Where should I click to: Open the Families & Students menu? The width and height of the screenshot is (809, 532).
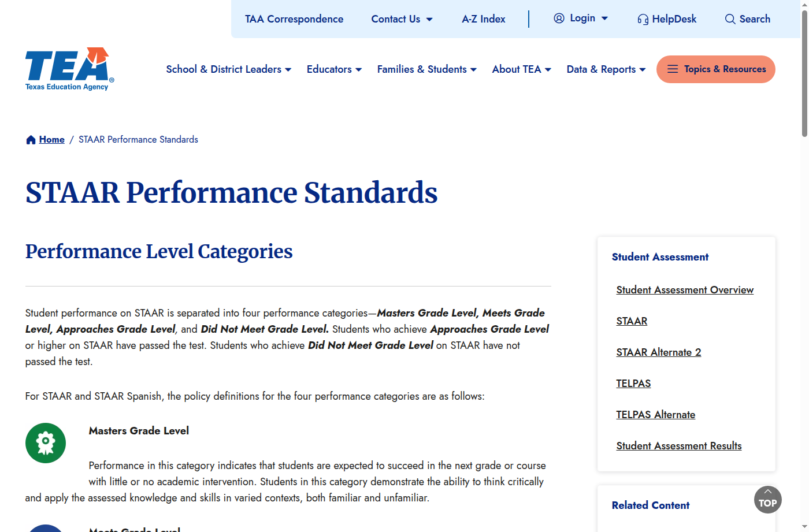pos(427,69)
